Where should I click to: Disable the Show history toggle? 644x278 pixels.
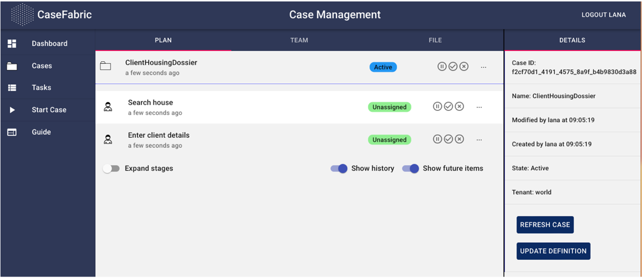[339, 169]
